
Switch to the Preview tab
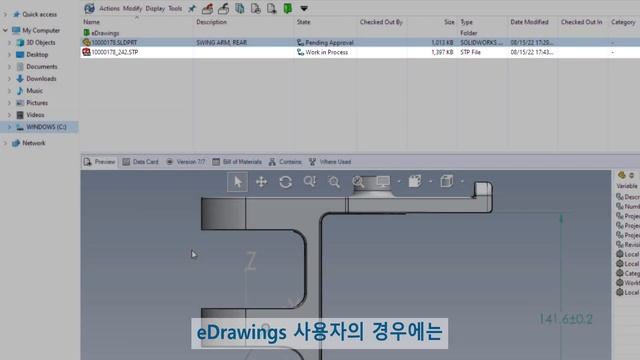[x=100, y=162]
